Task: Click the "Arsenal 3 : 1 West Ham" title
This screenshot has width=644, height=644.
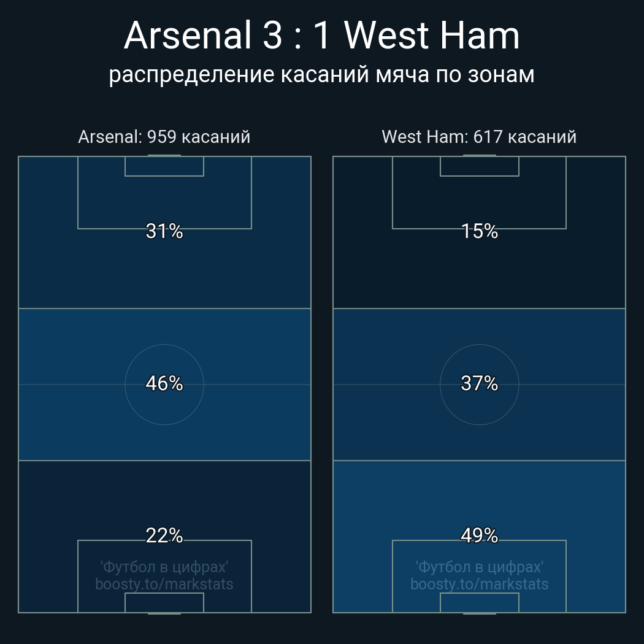Action: (321, 36)
